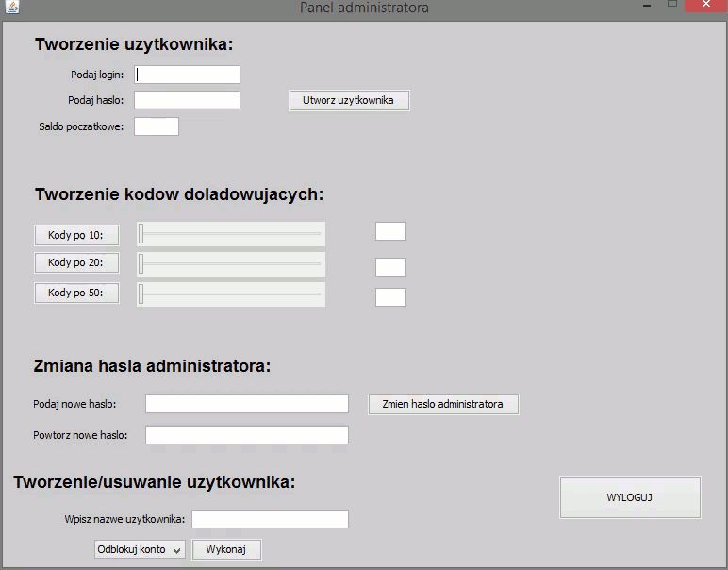
Task: Focus the Powtorz nowe haslo field
Action: [x=247, y=435]
